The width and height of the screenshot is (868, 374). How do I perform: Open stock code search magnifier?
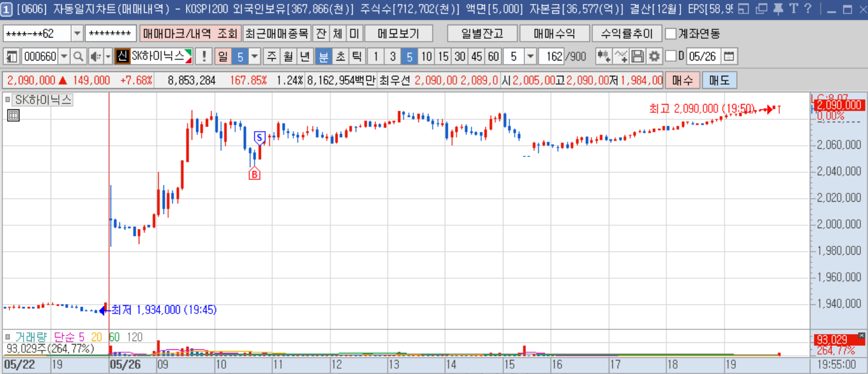click(78, 56)
